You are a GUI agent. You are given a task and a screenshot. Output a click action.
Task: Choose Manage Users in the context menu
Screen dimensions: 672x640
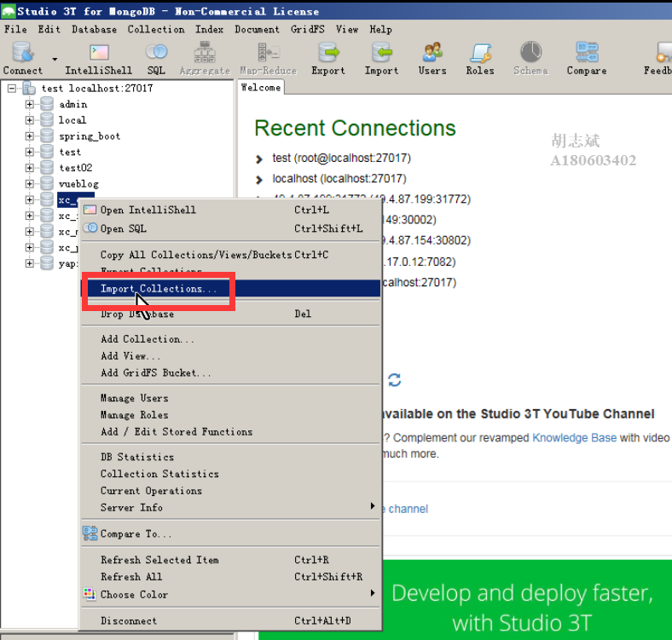click(231, 398)
